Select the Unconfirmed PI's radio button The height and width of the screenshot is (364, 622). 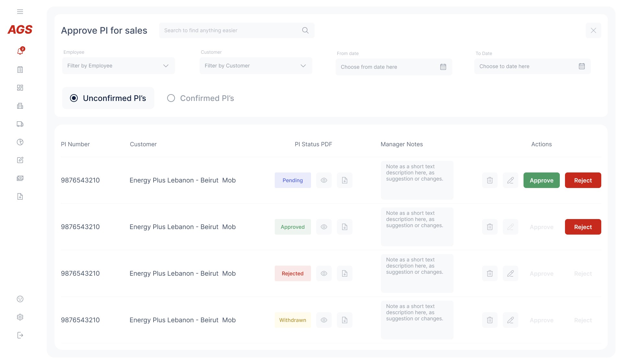pos(74,98)
